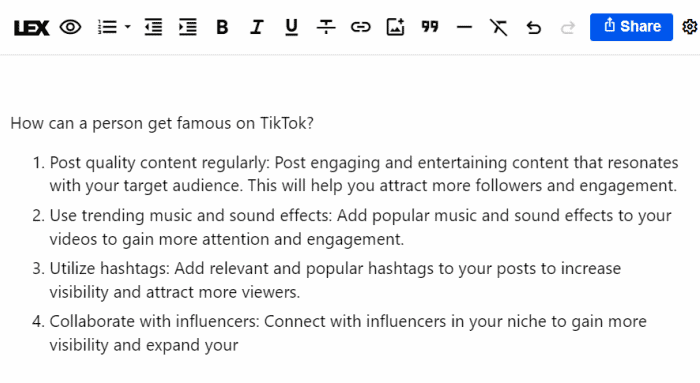Add a block quote

tap(430, 26)
